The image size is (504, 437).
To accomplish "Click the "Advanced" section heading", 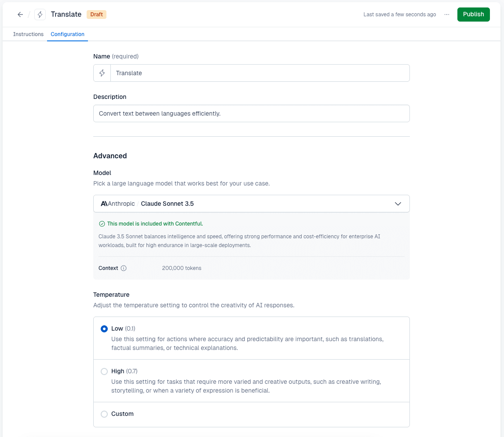I will click(110, 156).
